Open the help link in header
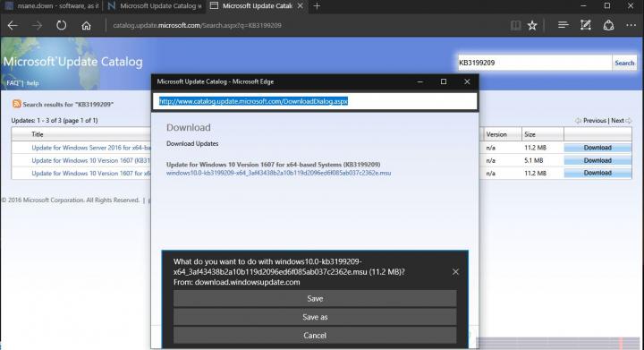This screenshot has height=350, width=644. pos(33,83)
